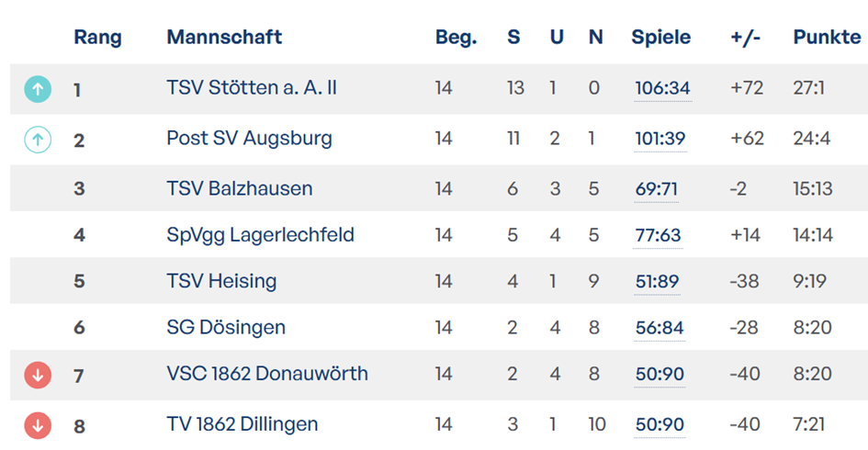Click relegation arrow icon for TV 1862 Dillingen

pos(38,425)
